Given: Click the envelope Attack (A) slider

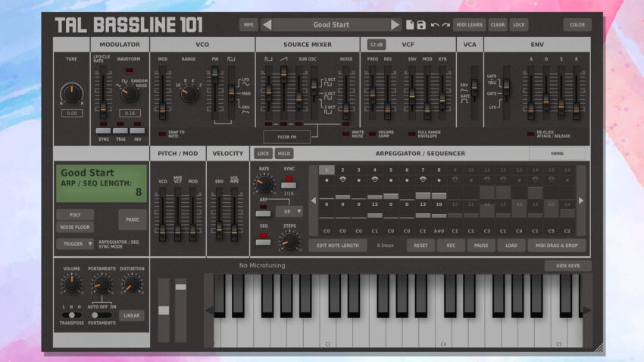Looking at the screenshot, I should (x=530, y=92).
